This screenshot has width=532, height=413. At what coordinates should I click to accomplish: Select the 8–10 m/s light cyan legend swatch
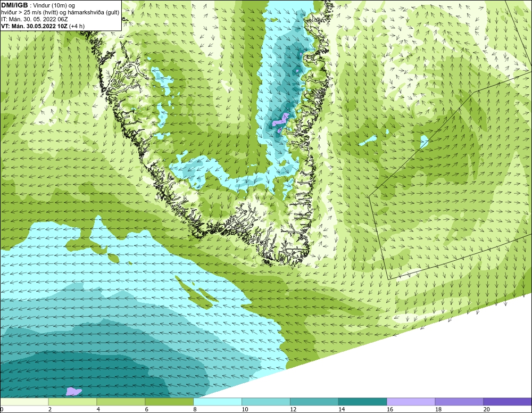[218, 402]
